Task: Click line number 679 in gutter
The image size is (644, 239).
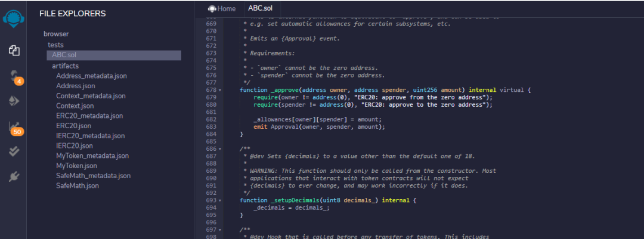Action: point(211,97)
